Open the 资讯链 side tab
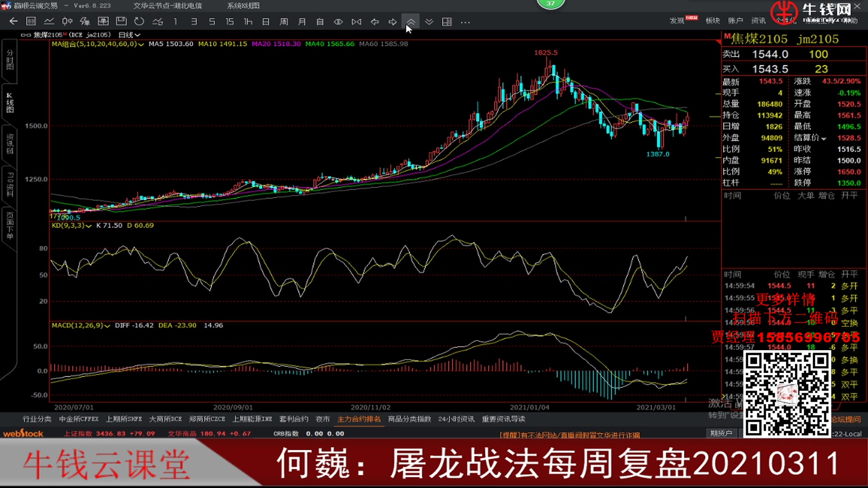 [x=9, y=144]
